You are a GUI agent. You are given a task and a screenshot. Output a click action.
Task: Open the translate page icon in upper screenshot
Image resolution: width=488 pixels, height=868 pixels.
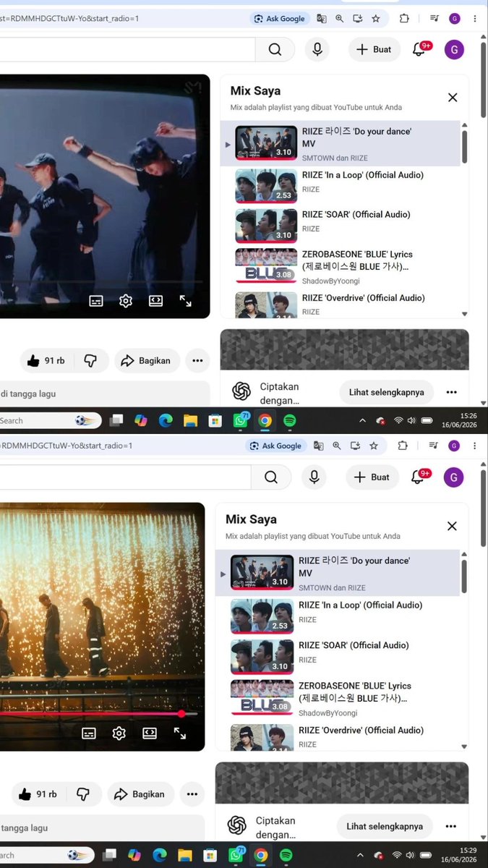[x=321, y=18]
